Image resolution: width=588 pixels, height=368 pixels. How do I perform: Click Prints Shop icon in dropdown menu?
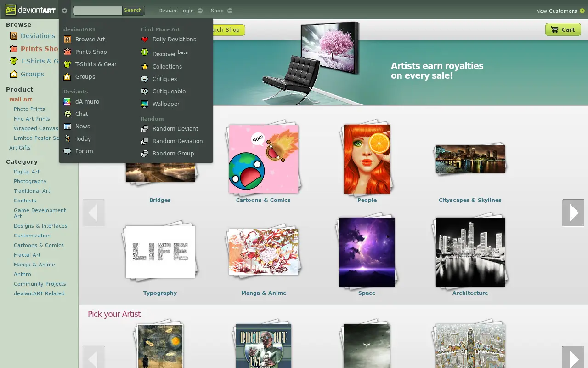point(68,52)
